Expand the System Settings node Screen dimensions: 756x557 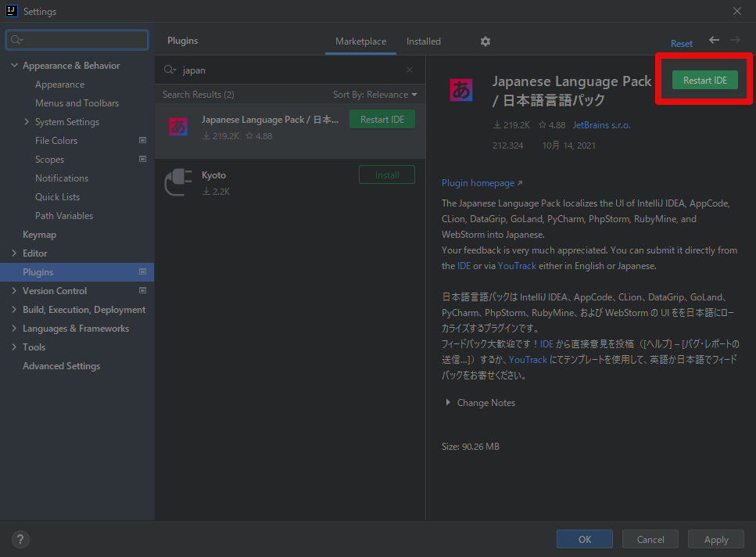27,121
